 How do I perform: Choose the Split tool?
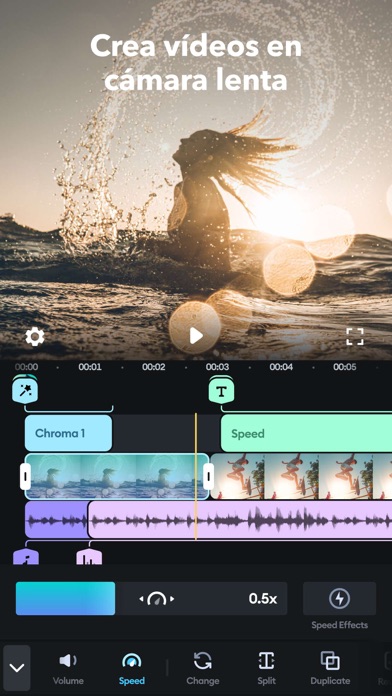pos(266,668)
